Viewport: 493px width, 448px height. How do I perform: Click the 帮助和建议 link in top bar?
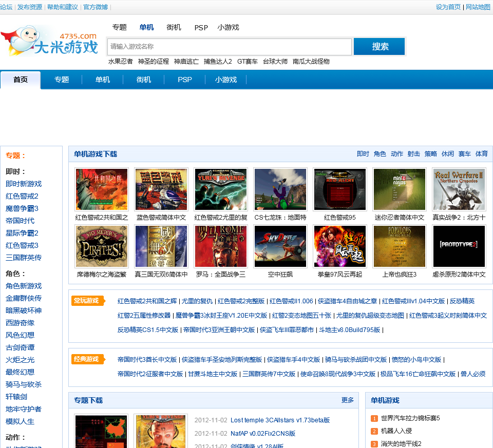click(x=63, y=7)
